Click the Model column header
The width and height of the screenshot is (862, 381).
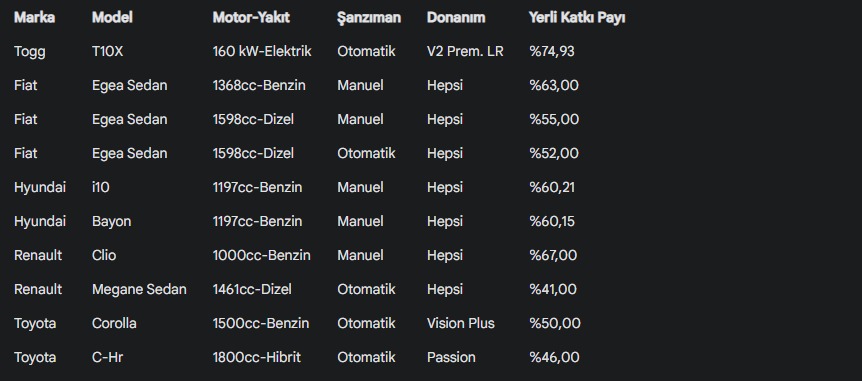click(x=112, y=18)
